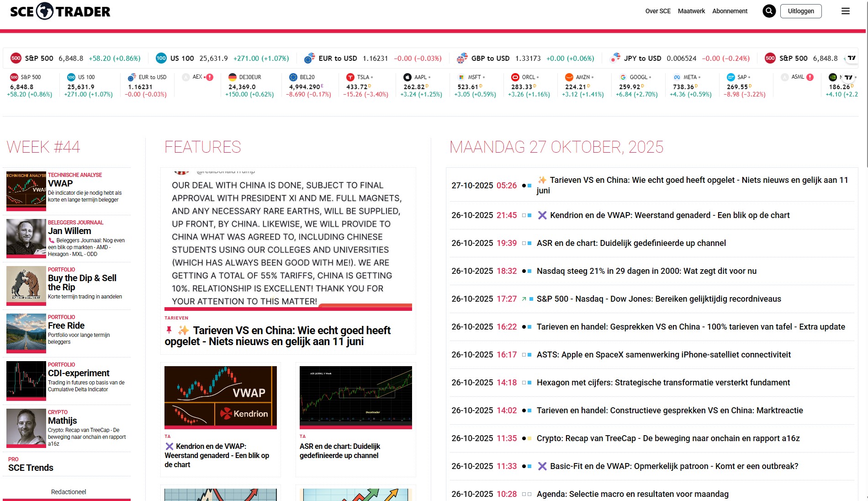Click the Tesla logo beside TSLA
The width and height of the screenshot is (868, 501).
(350, 77)
